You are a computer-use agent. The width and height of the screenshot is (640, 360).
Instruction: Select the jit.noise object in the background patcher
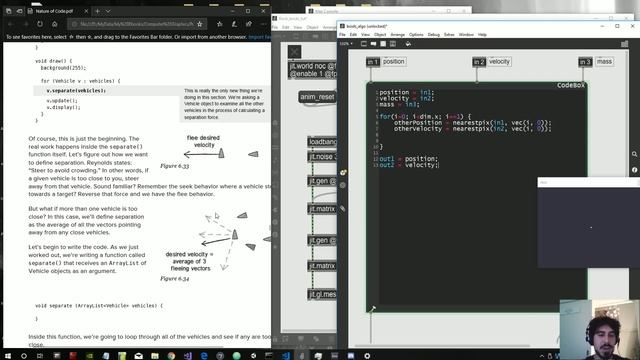tap(322, 157)
